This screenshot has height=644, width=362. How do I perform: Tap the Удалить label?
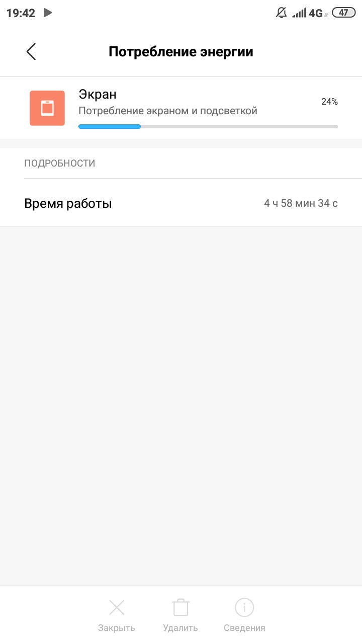click(x=180, y=628)
